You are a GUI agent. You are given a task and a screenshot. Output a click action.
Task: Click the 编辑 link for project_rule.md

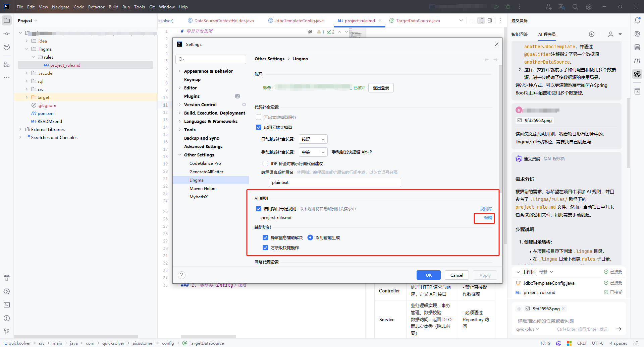488,218
